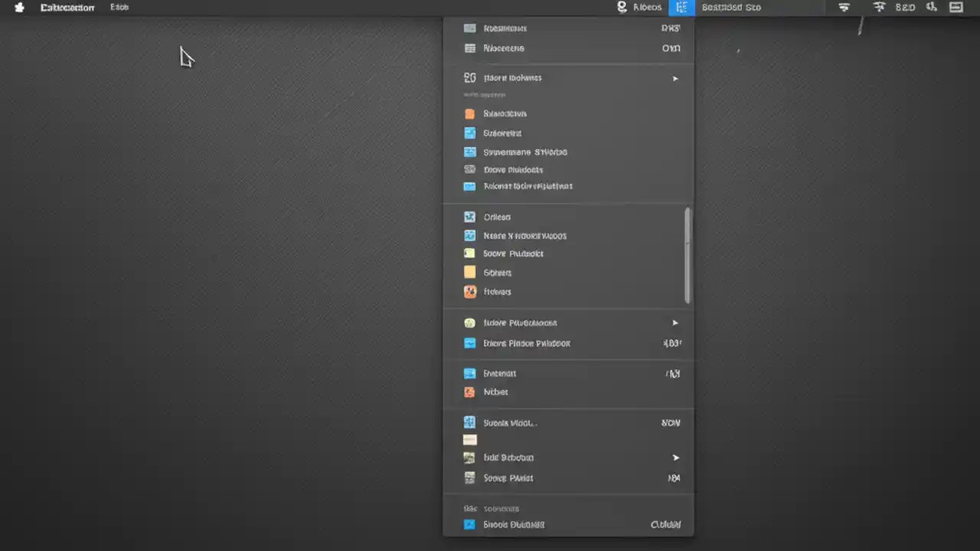This screenshot has height=551, width=980.
Task: Click the screenshots item icon near the menu top
Action: (469, 28)
